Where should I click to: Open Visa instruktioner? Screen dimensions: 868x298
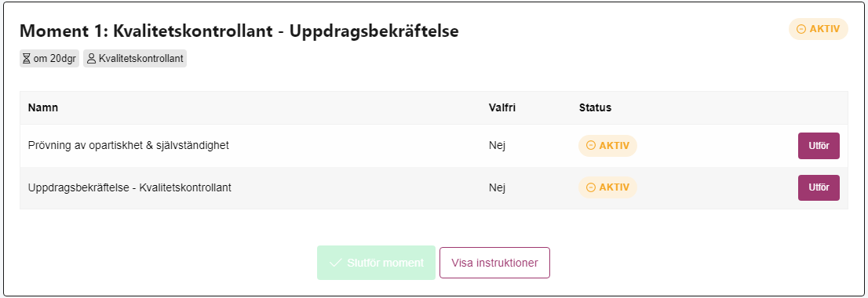(494, 263)
